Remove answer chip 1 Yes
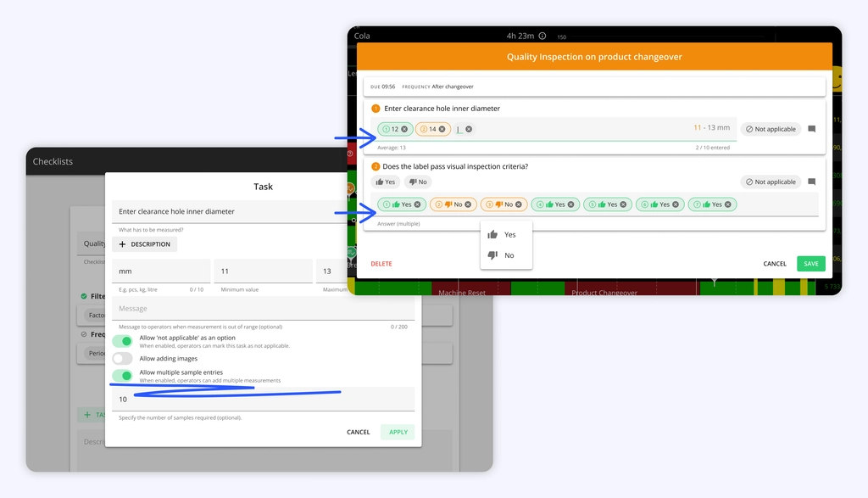Image resolution: width=868 pixels, height=498 pixels. [x=417, y=204]
